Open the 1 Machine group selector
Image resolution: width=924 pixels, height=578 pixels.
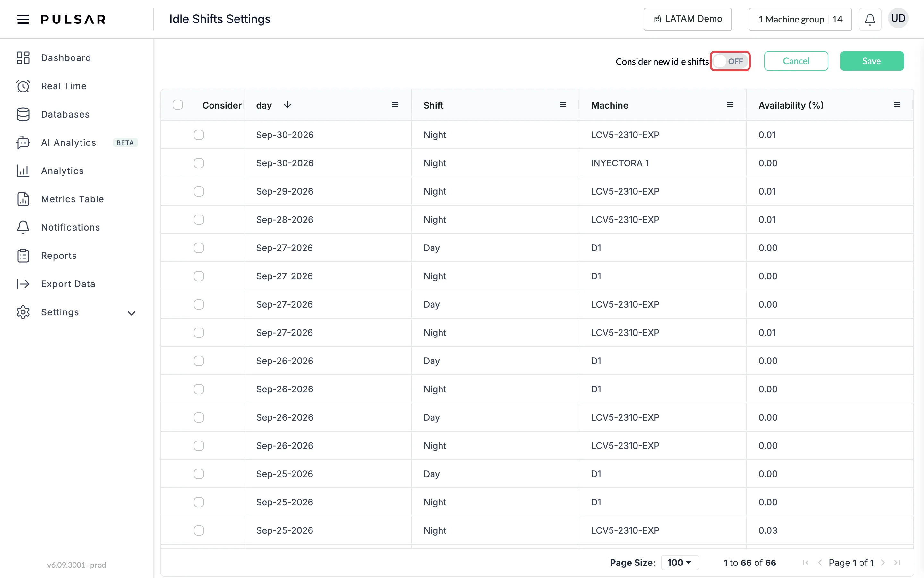[800, 19]
